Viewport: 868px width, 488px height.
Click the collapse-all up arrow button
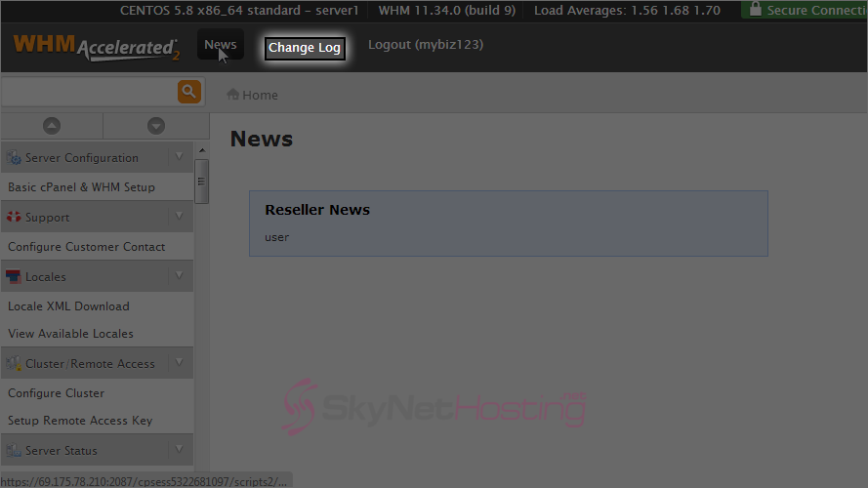click(52, 126)
